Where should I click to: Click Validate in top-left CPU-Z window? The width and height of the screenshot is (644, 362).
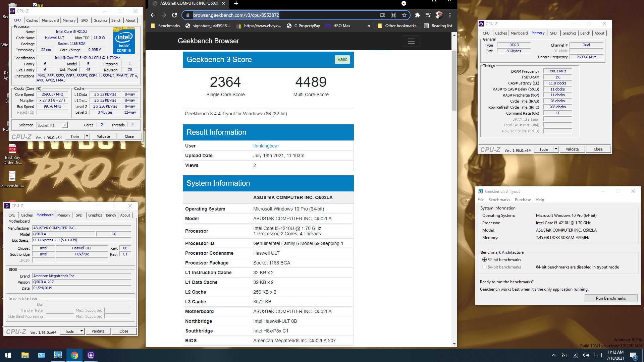click(x=103, y=136)
